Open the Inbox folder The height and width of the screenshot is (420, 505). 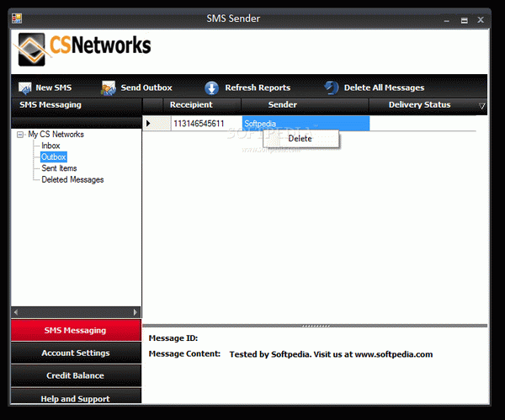(50, 146)
